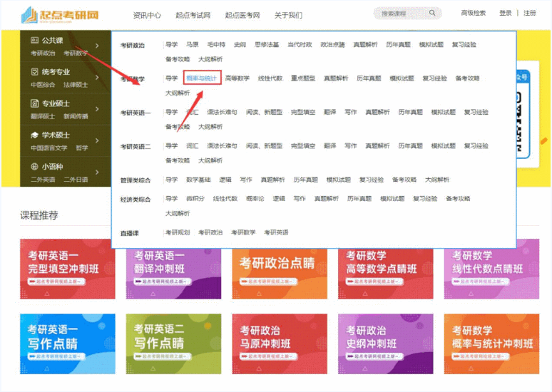Screen dimensions: 552x392
Task: Click 思修法基 in 考研政治 row
Action: pos(267,45)
